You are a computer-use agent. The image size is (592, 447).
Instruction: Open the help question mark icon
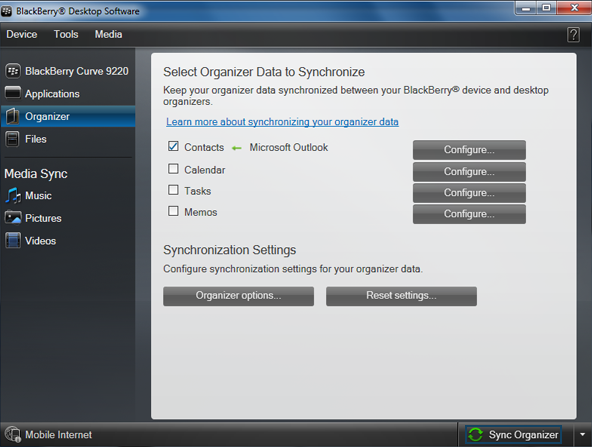(x=573, y=35)
